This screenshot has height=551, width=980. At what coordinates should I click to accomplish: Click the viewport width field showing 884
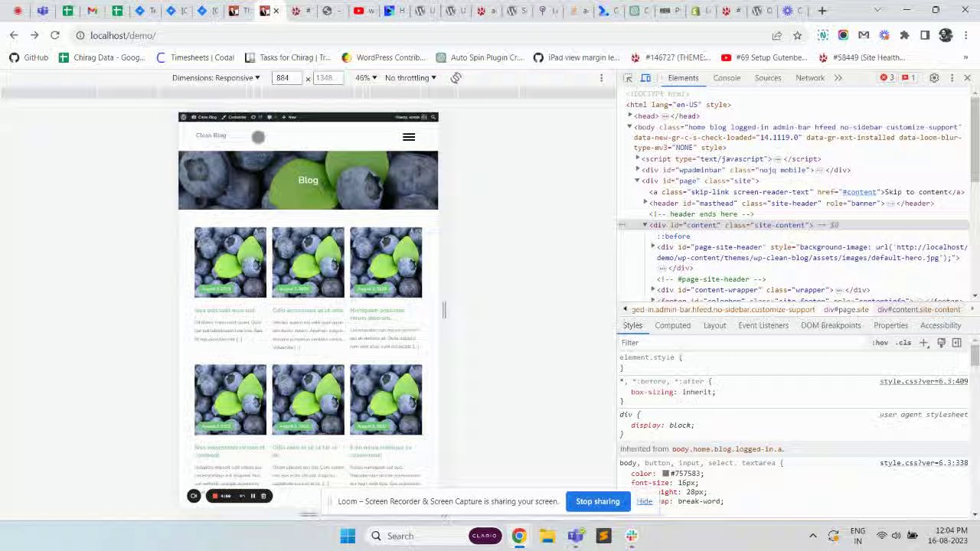click(x=289, y=78)
